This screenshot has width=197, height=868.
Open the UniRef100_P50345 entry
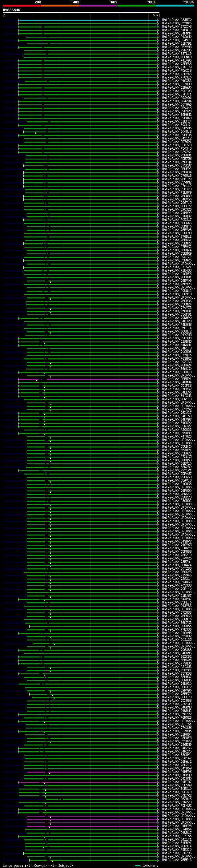pos(177,149)
